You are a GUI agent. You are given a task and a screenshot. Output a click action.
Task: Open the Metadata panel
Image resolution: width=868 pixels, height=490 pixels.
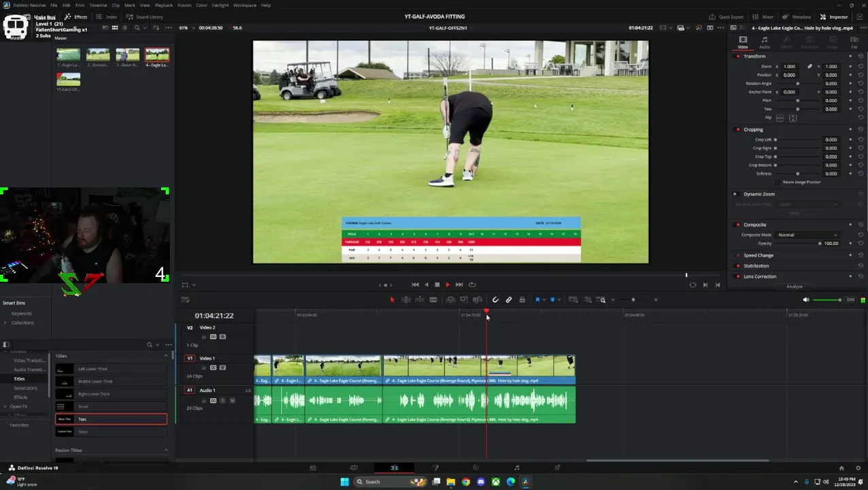click(796, 17)
